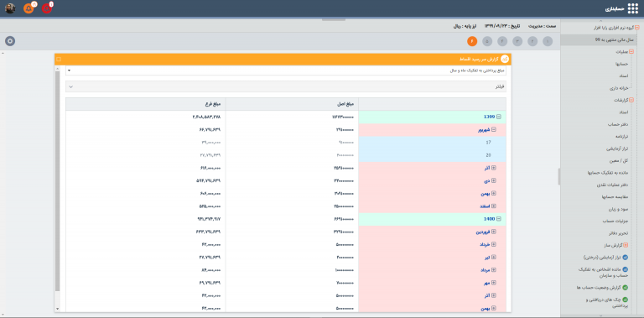644x318 pixels.
Task: Switch to dashboard page 1
Action: point(548,41)
